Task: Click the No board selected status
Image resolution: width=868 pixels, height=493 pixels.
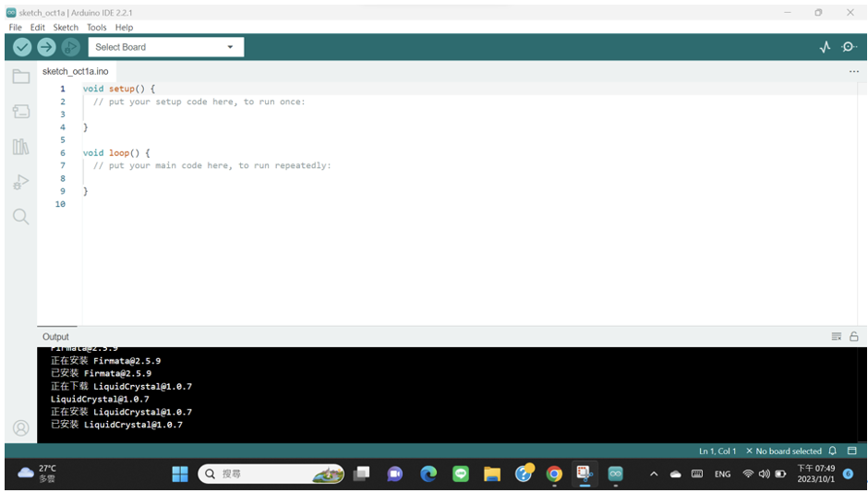Action: point(784,451)
